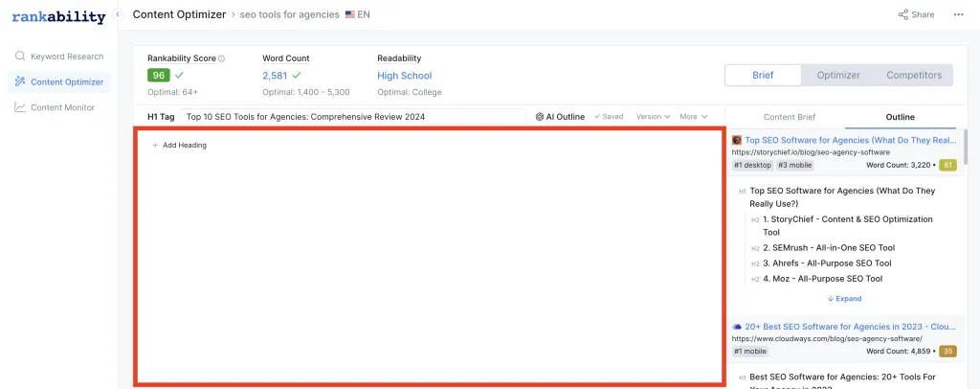Viewport: 980px width, 389px height.
Task: Expand the StoryChief outline
Action: 844,298
